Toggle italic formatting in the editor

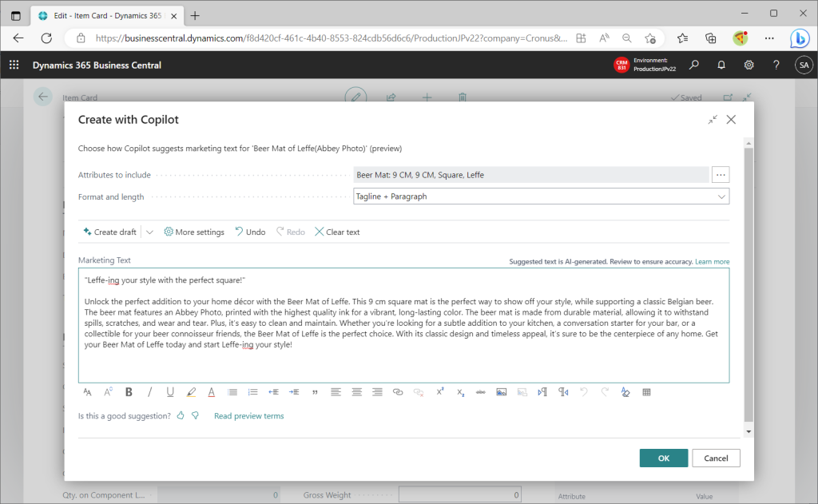(x=149, y=392)
